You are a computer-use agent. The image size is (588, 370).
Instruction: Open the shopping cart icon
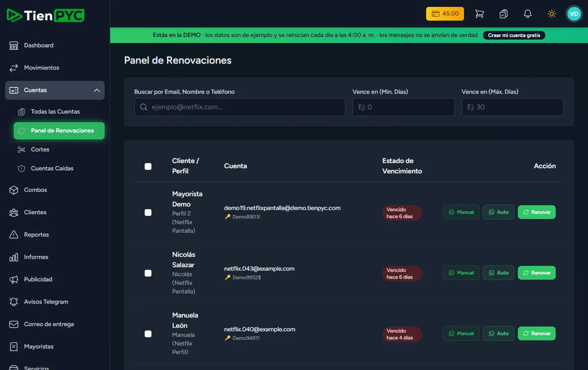pyautogui.click(x=479, y=14)
